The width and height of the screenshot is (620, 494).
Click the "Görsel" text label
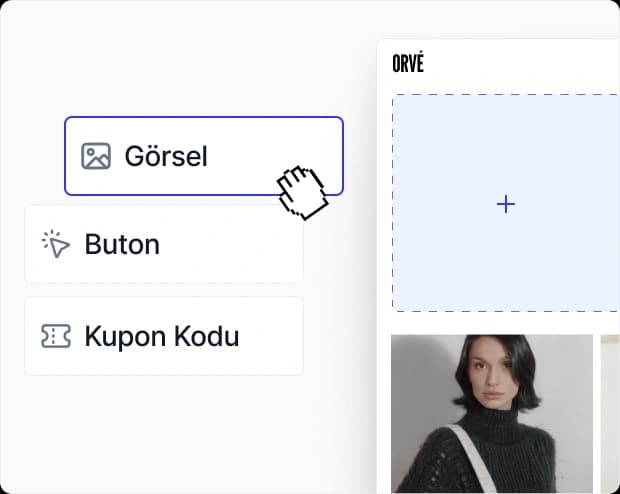(166, 156)
